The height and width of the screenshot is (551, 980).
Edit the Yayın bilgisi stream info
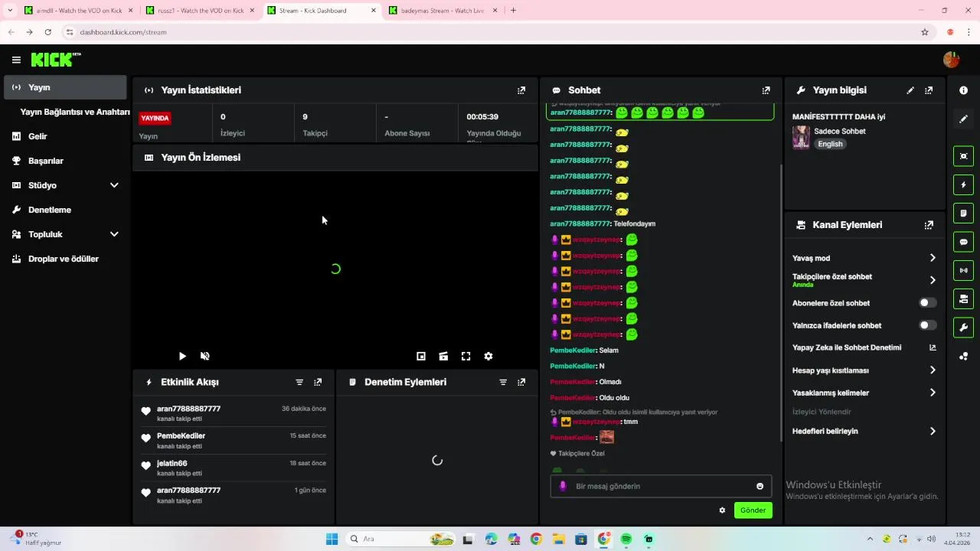(910, 90)
